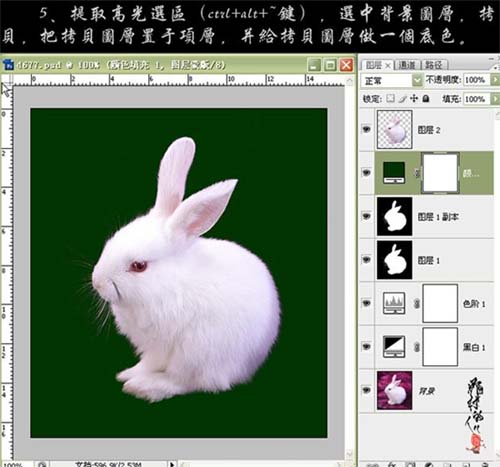Viewport: 500px width, 467px height.
Task: Hide the green color fill layer eye
Action: (367, 173)
